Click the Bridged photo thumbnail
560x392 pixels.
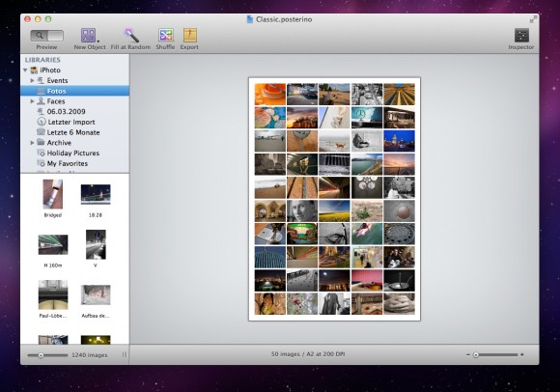[x=53, y=194]
